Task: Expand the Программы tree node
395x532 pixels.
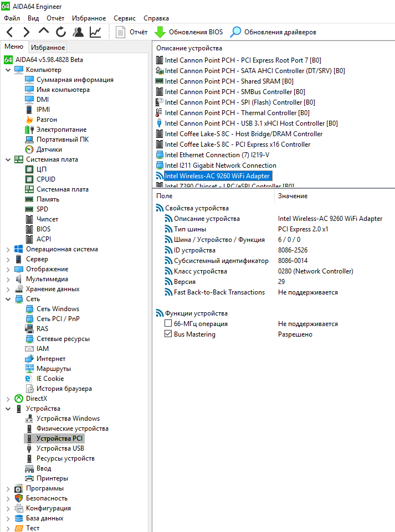Action: 8,489
